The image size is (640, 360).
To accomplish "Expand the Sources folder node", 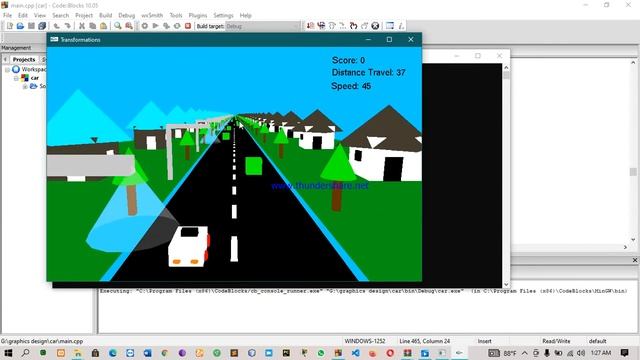I will click(x=25, y=86).
